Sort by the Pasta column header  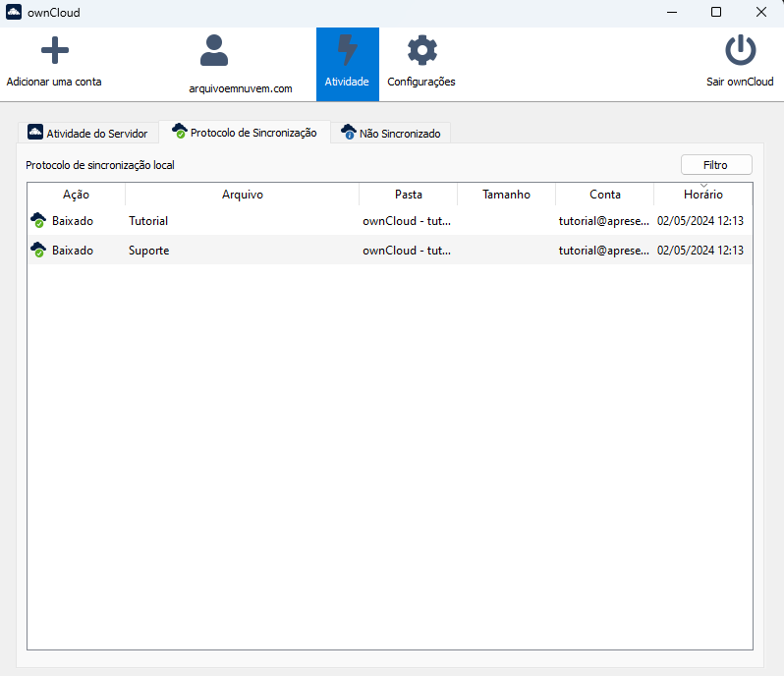coord(409,195)
